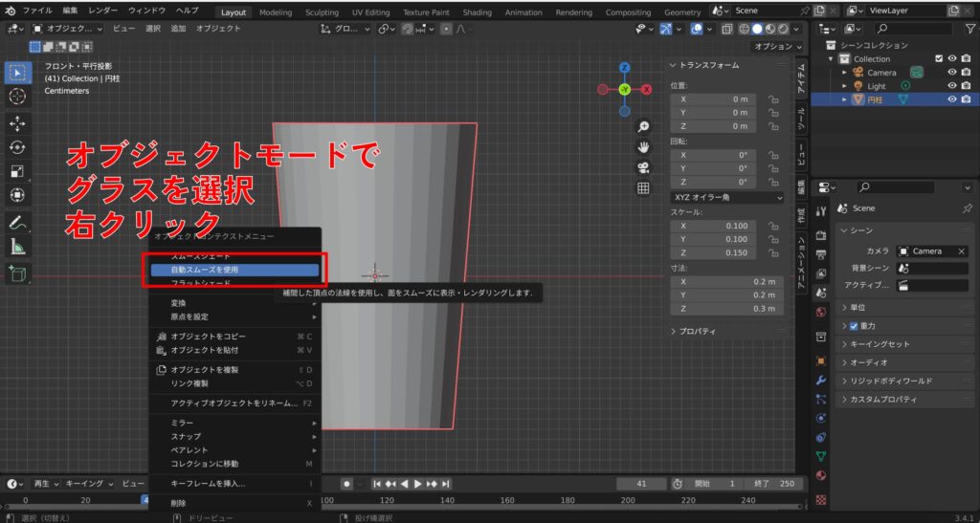Expand the 単位 units panel

click(857, 308)
